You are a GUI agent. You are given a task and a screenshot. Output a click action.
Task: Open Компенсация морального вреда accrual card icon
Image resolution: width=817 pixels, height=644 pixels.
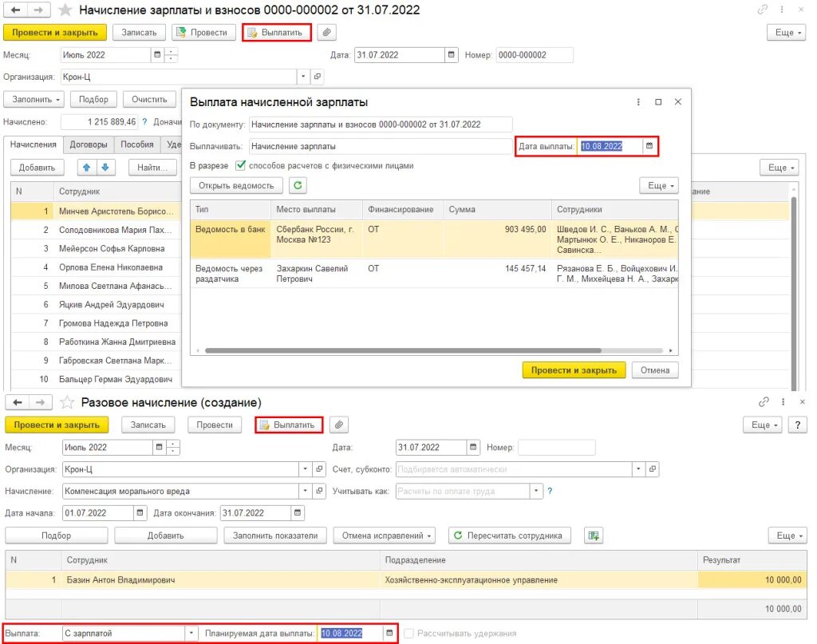319,491
